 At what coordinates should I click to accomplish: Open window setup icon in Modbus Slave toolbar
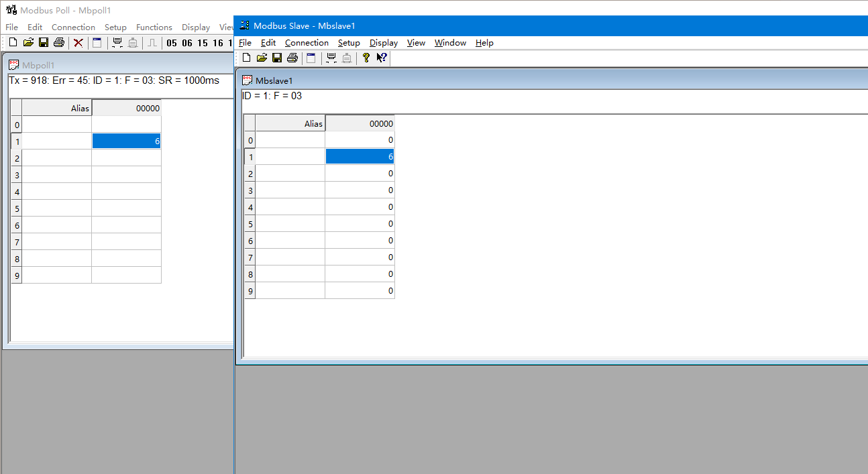click(x=311, y=58)
